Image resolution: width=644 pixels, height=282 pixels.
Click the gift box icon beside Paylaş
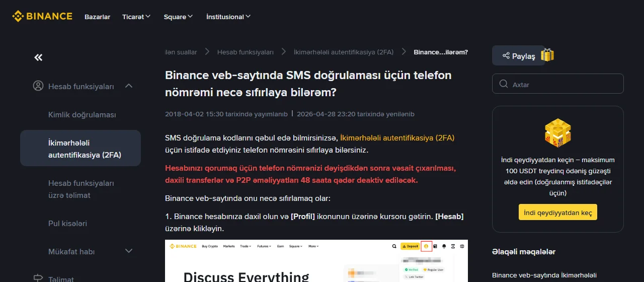pyautogui.click(x=547, y=55)
